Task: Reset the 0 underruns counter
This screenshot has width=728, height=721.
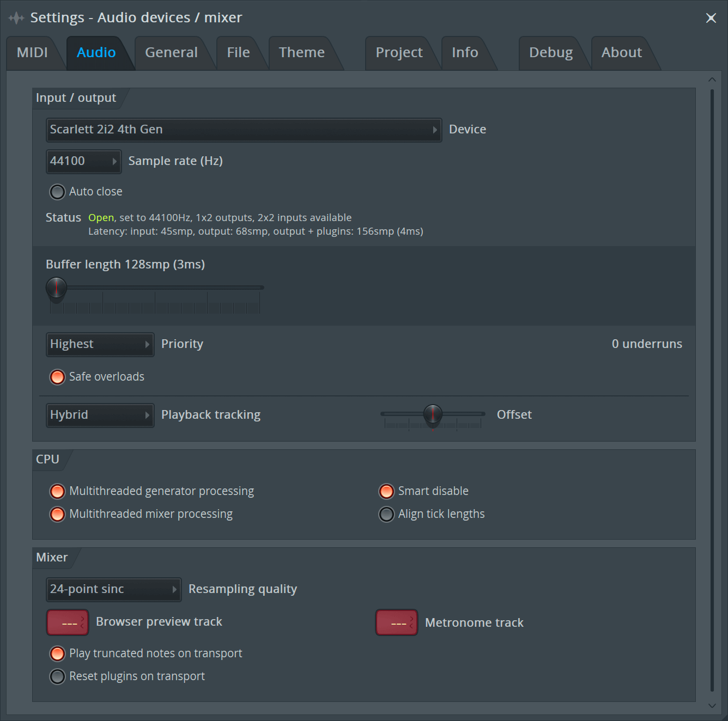Action: click(x=646, y=344)
